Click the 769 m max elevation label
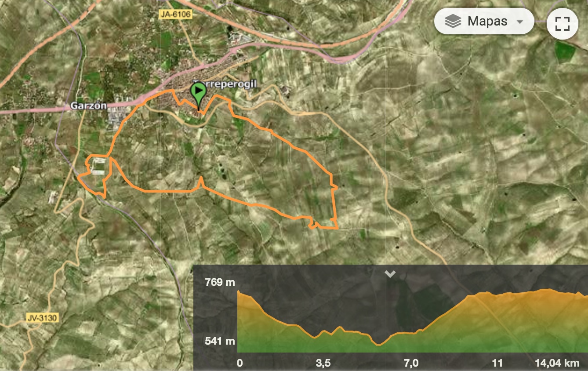The width and height of the screenshot is (588, 371). [220, 282]
